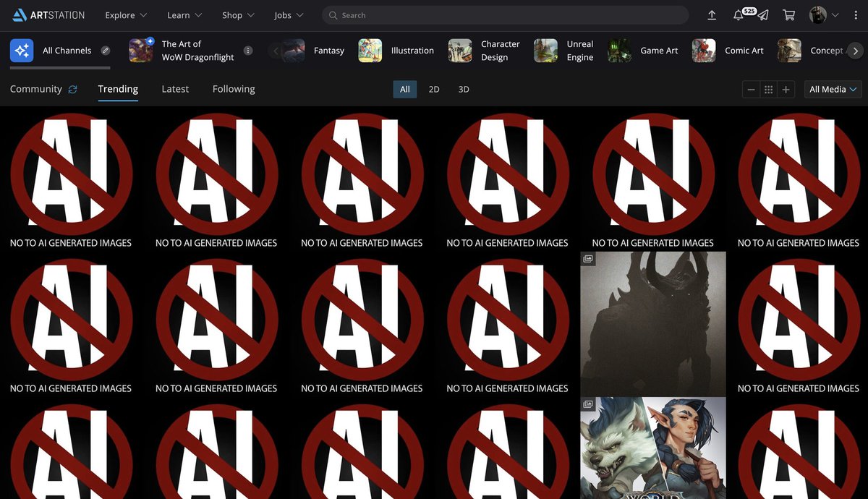The height and width of the screenshot is (499, 868).
Task: Expand the Jobs menu
Action: (289, 15)
